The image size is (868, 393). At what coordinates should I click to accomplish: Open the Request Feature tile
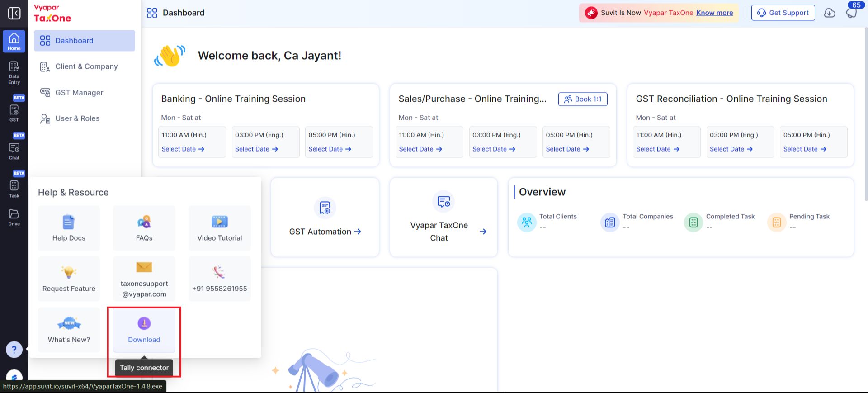(69, 279)
